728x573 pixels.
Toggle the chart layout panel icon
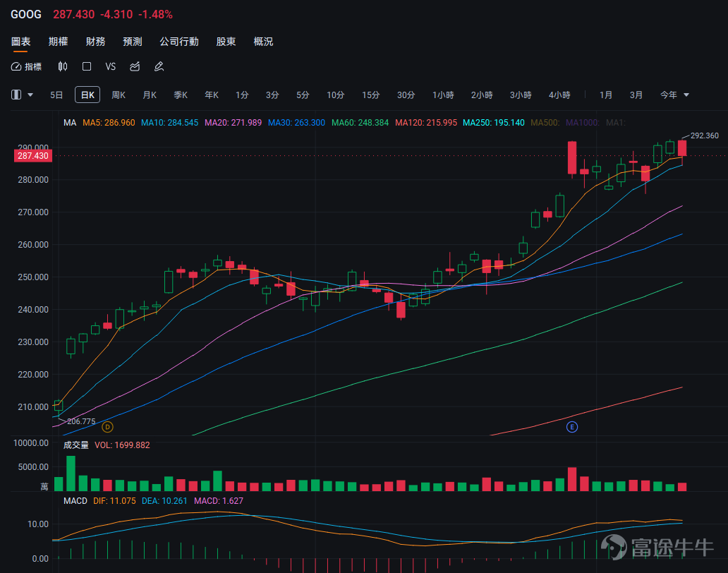pos(16,95)
